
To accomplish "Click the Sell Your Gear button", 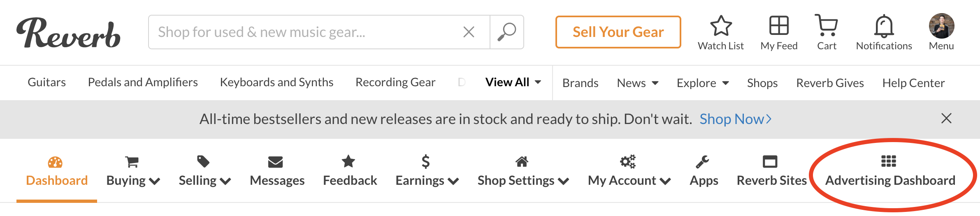I will coord(618,32).
